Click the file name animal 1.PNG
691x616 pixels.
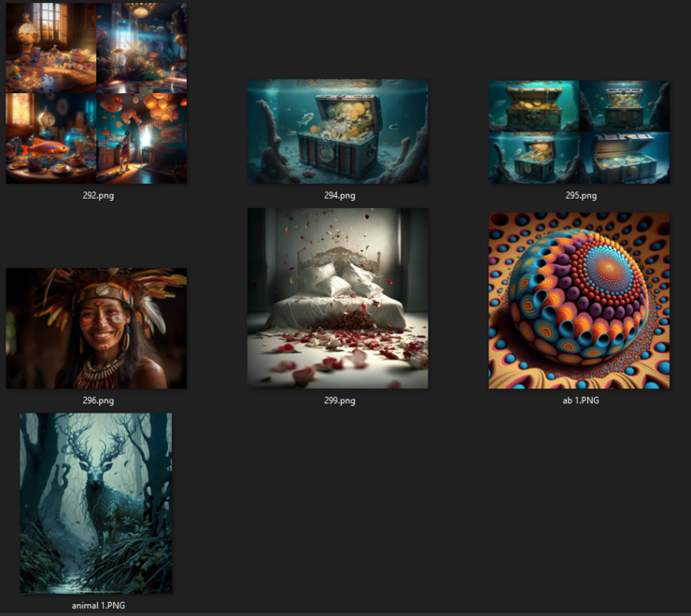click(98, 606)
